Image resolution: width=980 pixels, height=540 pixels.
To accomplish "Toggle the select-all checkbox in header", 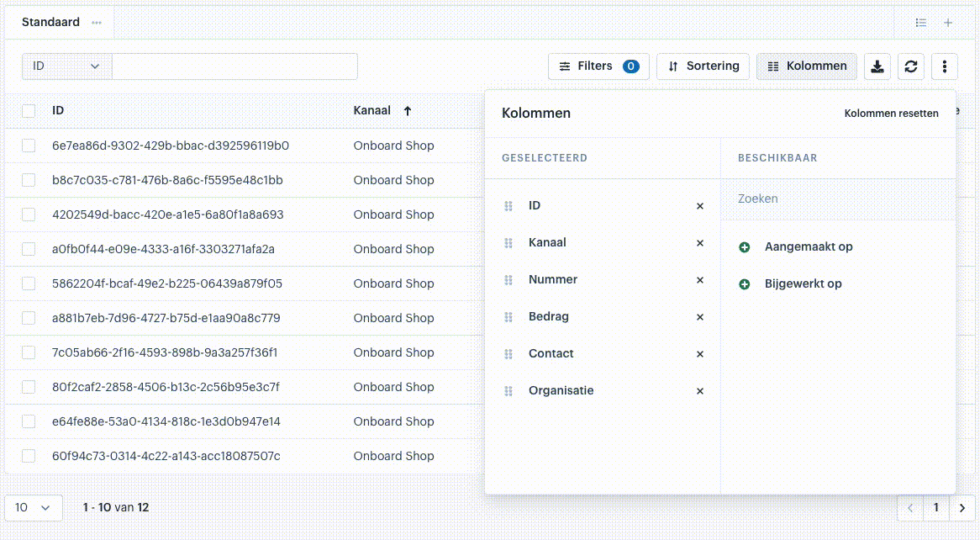I will pyautogui.click(x=29, y=111).
